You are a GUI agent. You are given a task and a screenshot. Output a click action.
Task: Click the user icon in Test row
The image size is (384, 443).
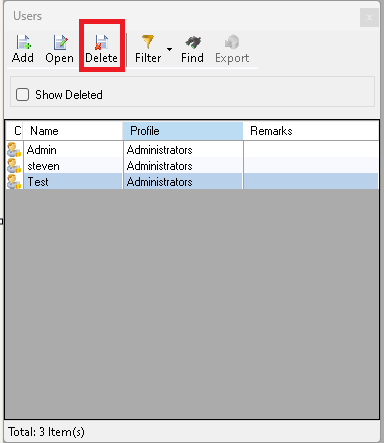pos(14,182)
